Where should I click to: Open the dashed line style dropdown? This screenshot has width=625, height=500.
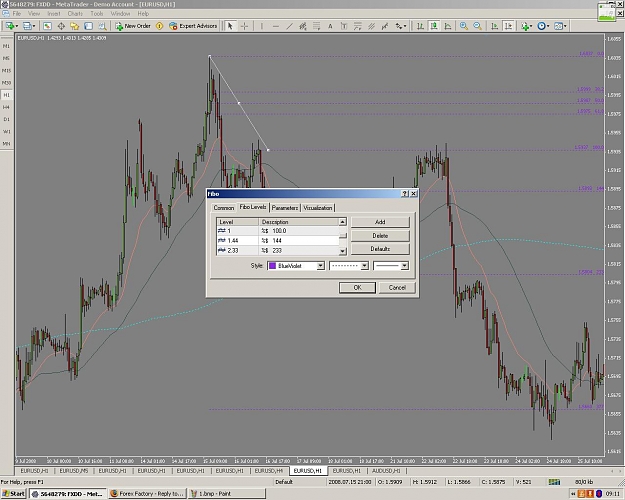(x=364, y=266)
